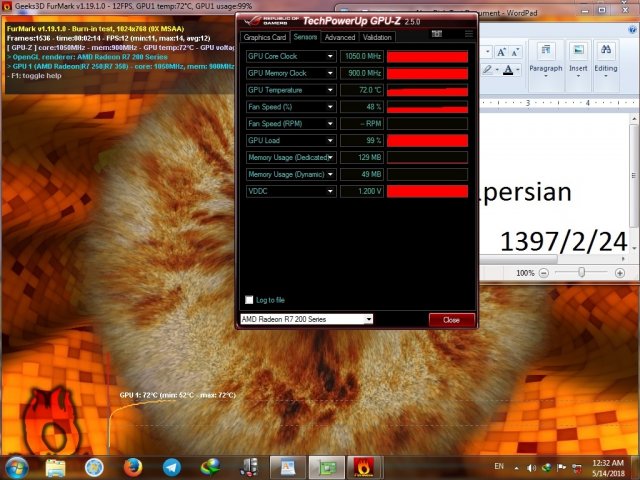The image size is (640, 480).
Task: Click the volume speaker tray icon
Action: pos(531,468)
